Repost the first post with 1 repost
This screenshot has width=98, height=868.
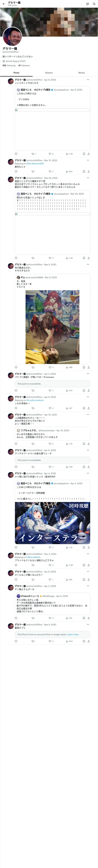(33, 154)
